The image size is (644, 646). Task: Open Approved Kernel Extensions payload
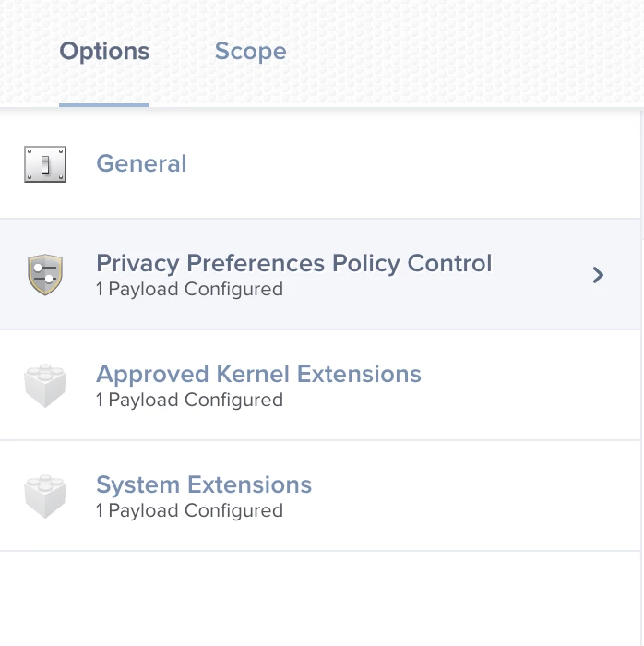[x=258, y=374]
